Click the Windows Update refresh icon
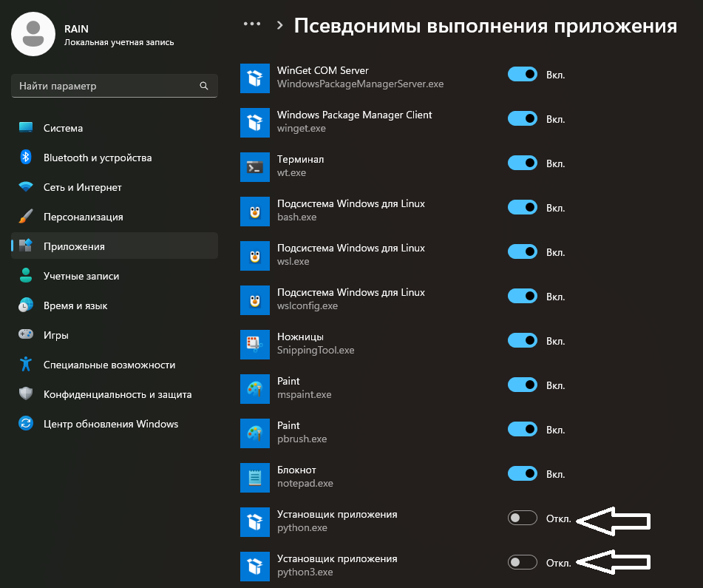The height and width of the screenshot is (588, 703). pos(26,423)
